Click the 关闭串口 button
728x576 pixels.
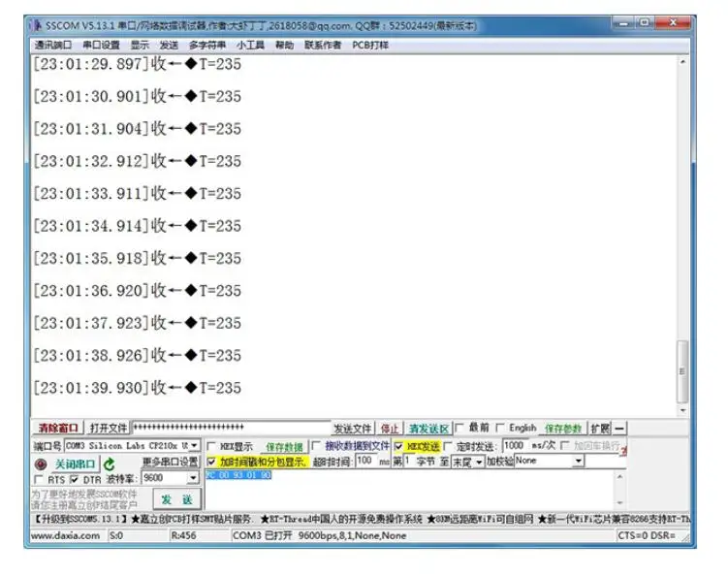click(75, 464)
